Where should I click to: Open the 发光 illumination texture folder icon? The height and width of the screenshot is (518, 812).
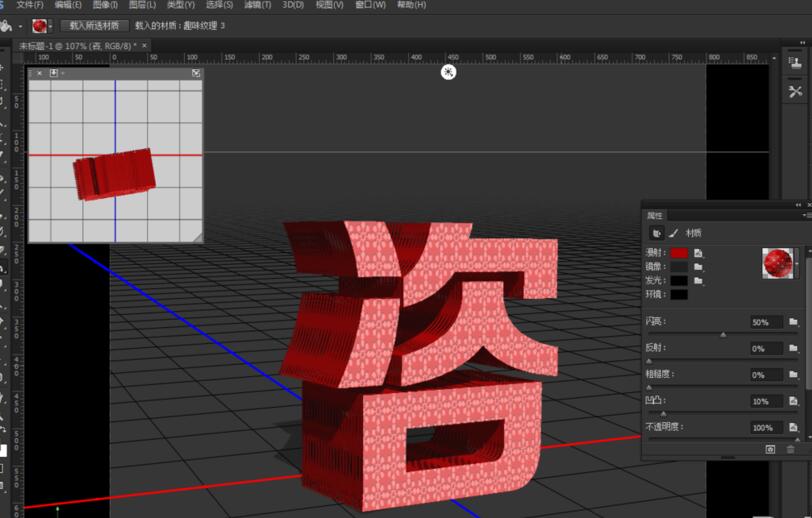click(699, 280)
